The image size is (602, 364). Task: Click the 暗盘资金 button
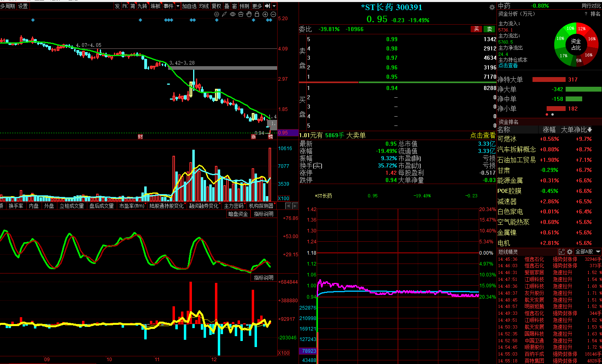[x=238, y=214]
